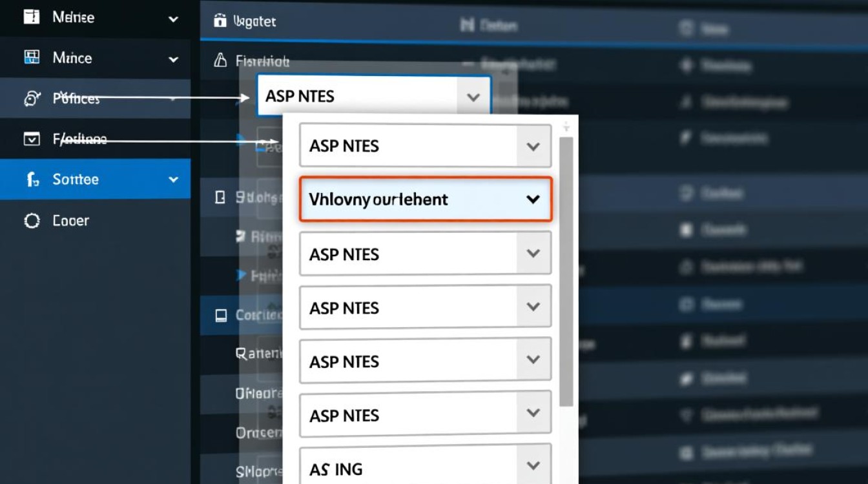The width and height of the screenshot is (868, 484).
Task: Open the blue-outlined ASP NTES combo box
Action: [473, 97]
